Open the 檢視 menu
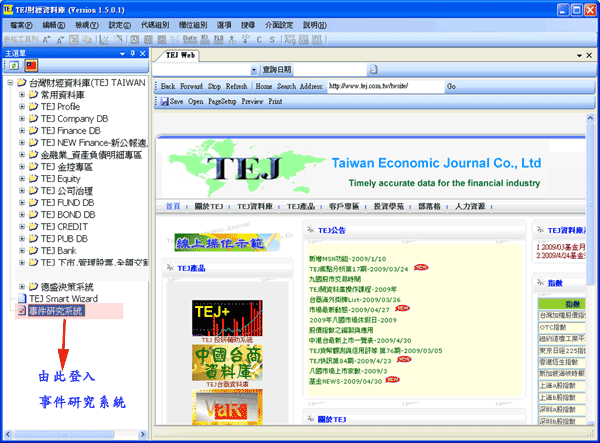Screen dimensions: 600x443 click(x=86, y=25)
